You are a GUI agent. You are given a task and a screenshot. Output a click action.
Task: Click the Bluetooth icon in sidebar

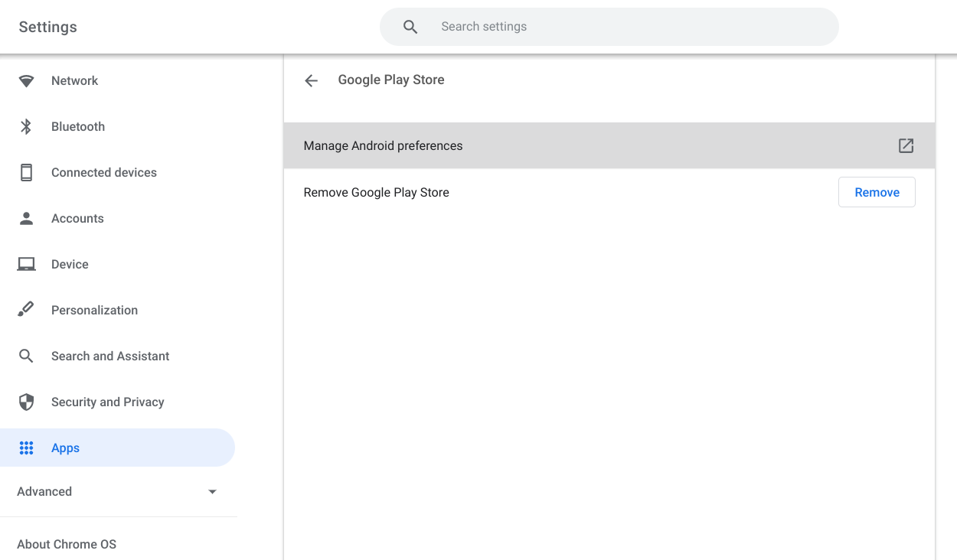27,126
